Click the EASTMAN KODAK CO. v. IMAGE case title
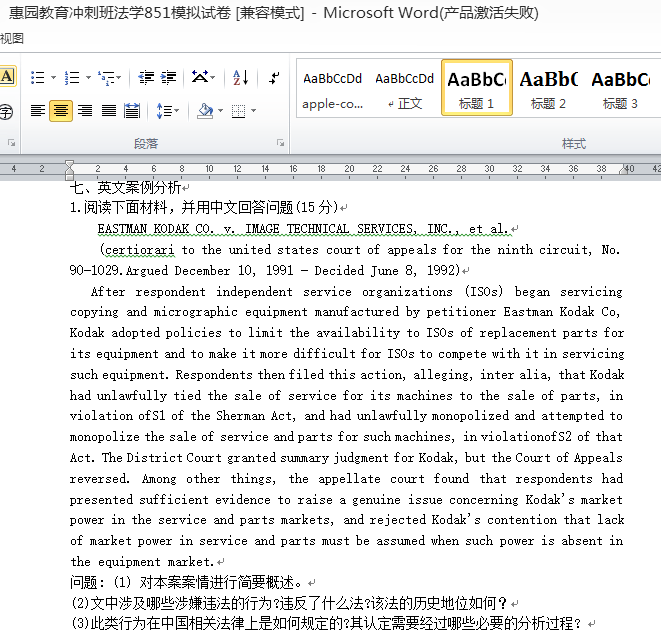This screenshot has height=641, width=661. [x=303, y=229]
